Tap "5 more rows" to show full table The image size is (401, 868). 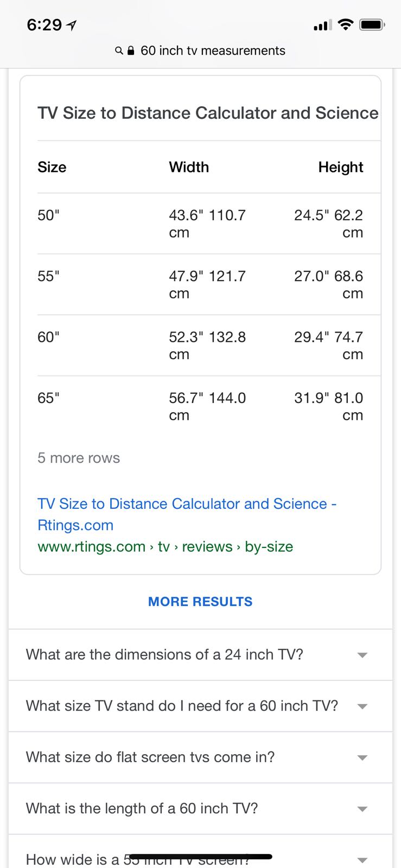point(79,458)
